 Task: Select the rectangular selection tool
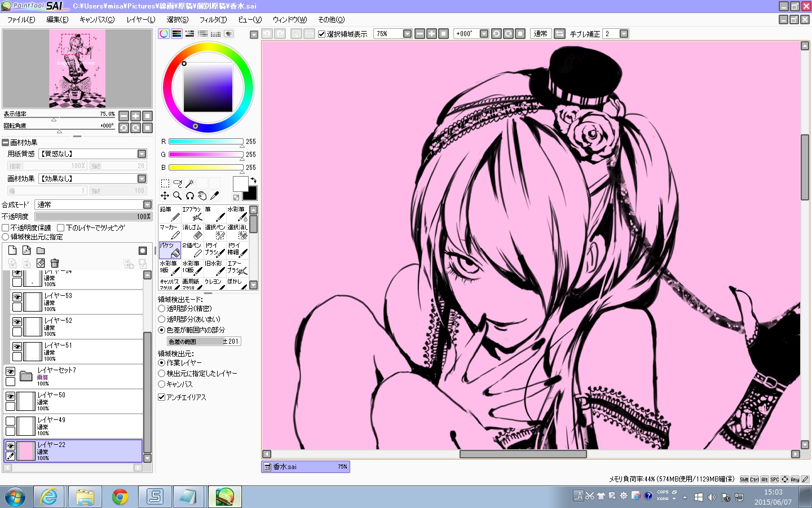click(x=165, y=183)
